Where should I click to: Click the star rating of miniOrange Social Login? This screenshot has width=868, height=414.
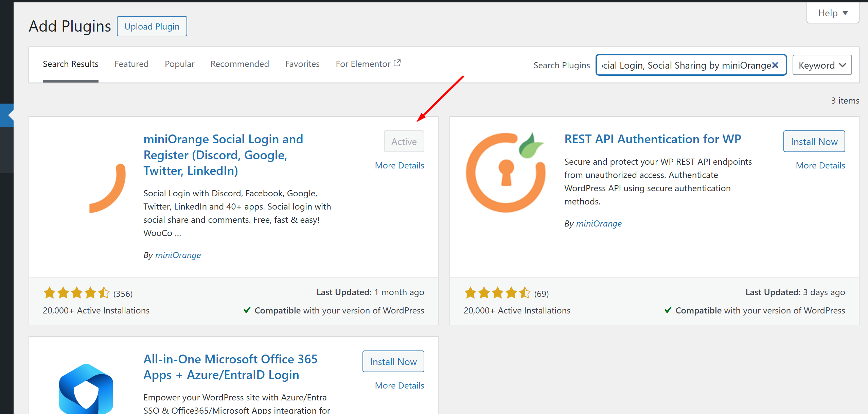76,293
